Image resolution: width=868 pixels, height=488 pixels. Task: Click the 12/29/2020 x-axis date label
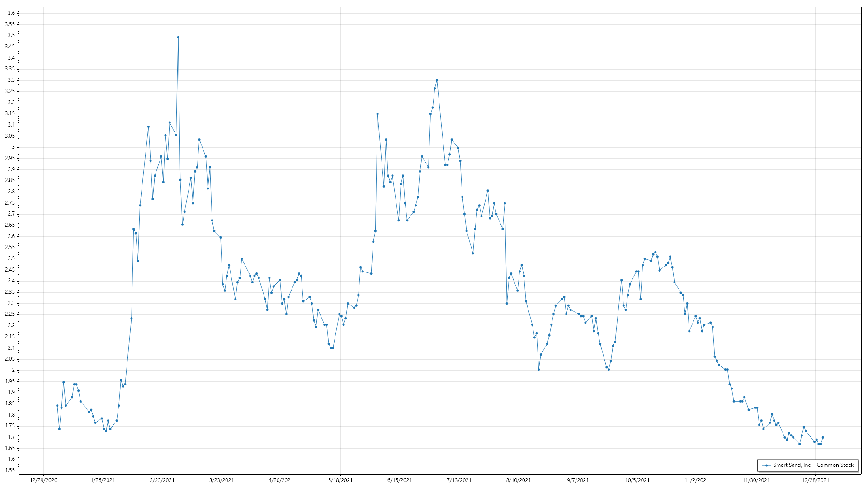click(x=43, y=480)
